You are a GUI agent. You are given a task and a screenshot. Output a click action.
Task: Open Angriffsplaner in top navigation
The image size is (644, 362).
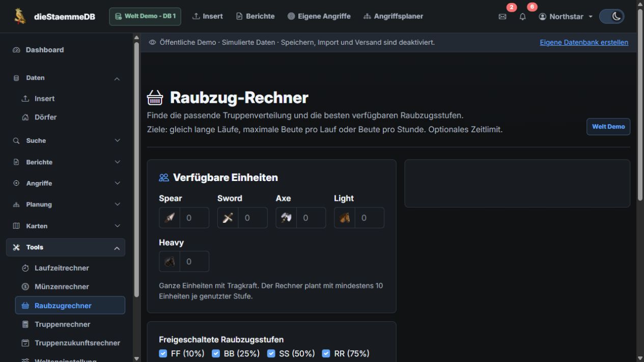[393, 16]
